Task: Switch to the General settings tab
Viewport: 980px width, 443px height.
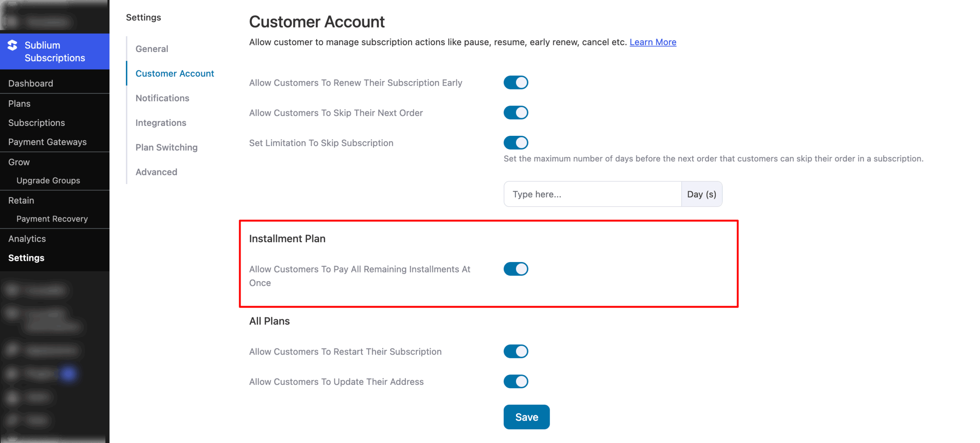Action: click(x=152, y=49)
